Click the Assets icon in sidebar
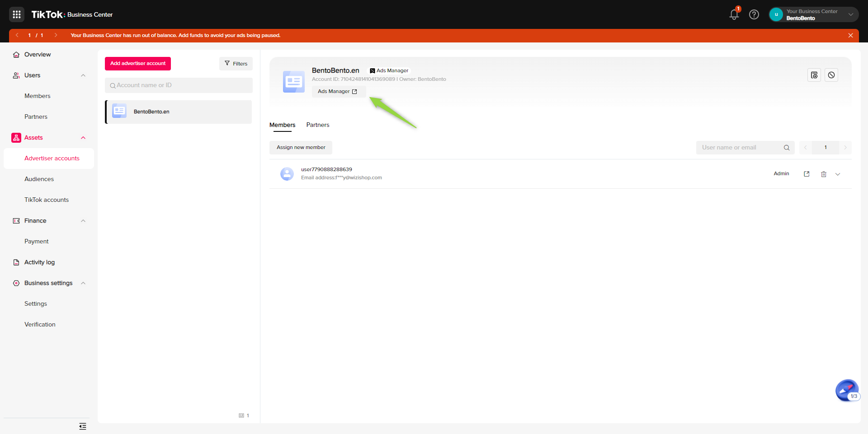Screen dimensions: 868x434 tap(16, 138)
